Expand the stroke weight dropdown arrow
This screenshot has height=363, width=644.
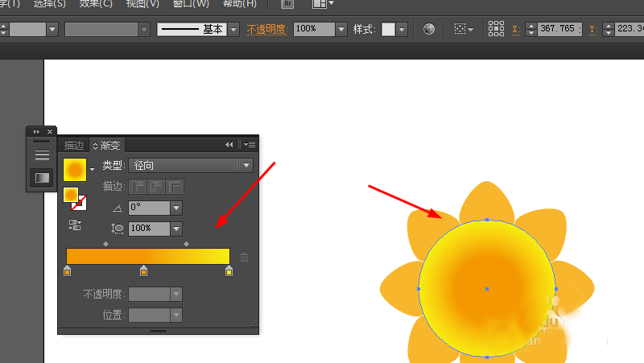pyautogui.click(x=52, y=29)
